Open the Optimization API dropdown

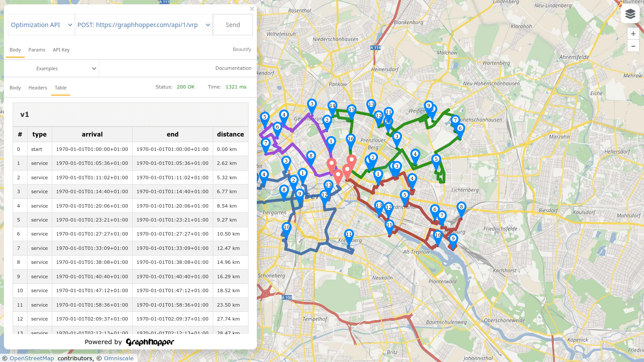[41, 25]
